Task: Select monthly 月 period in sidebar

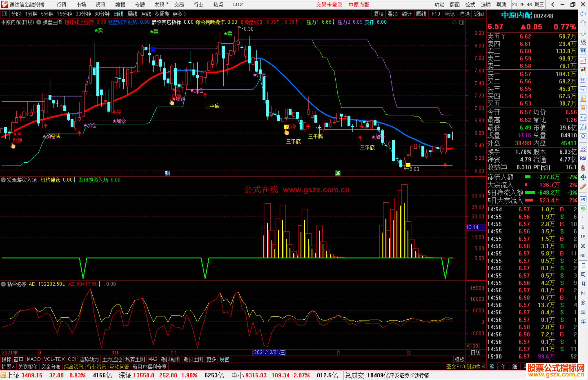Action: click(583, 284)
